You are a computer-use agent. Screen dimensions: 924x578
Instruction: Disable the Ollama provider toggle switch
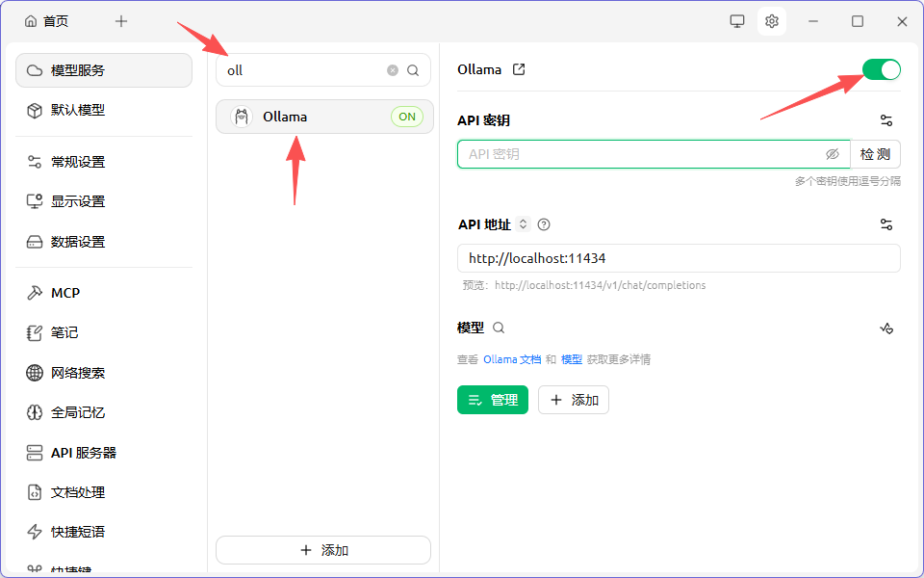(x=881, y=69)
